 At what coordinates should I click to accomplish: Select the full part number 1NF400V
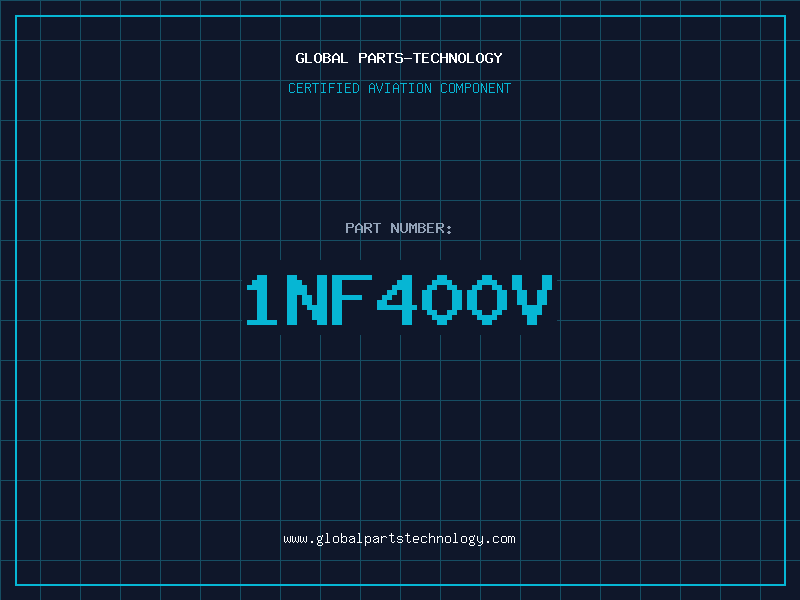click(399, 300)
